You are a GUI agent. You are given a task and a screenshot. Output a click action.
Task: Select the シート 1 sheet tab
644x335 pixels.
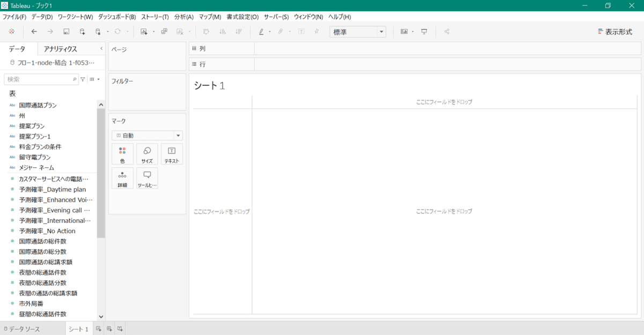[78, 329]
